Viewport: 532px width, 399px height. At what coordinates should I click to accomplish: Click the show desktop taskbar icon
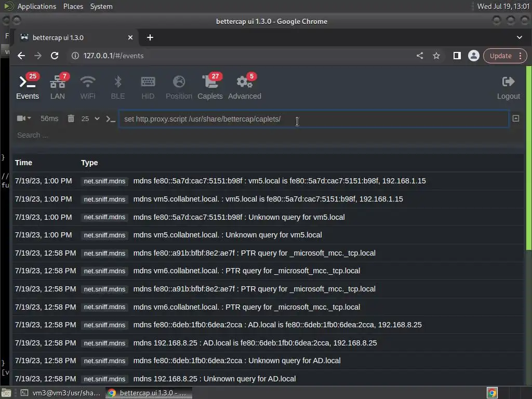pyautogui.click(x=6, y=393)
